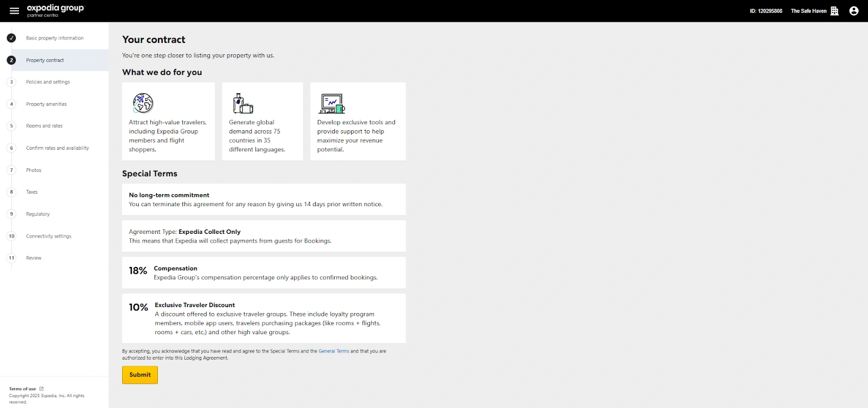
Task: Click the Copyright 2025 Expedia footer text
Action: (47, 399)
